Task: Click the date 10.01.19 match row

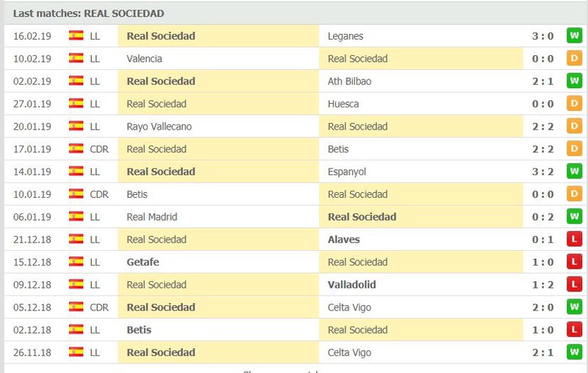Action: 32,194
